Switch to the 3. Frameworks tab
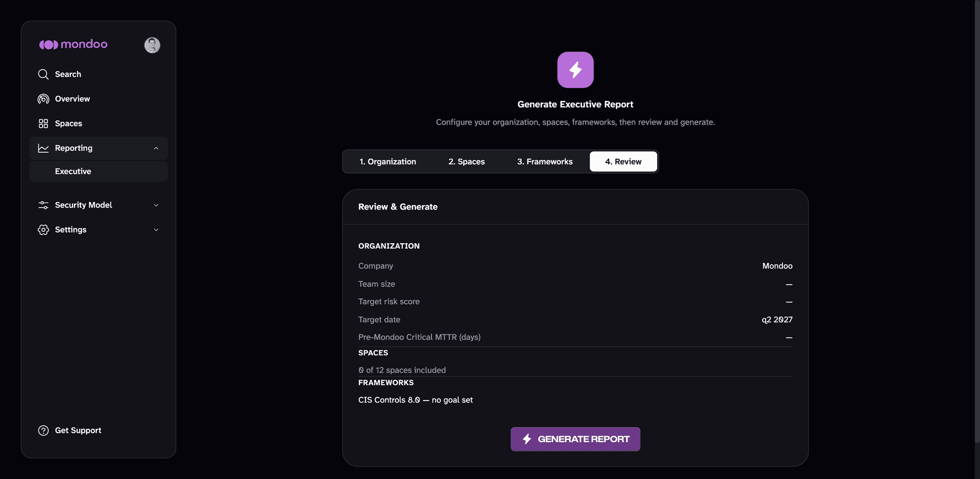Image resolution: width=980 pixels, height=479 pixels. (x=545, y=162)
